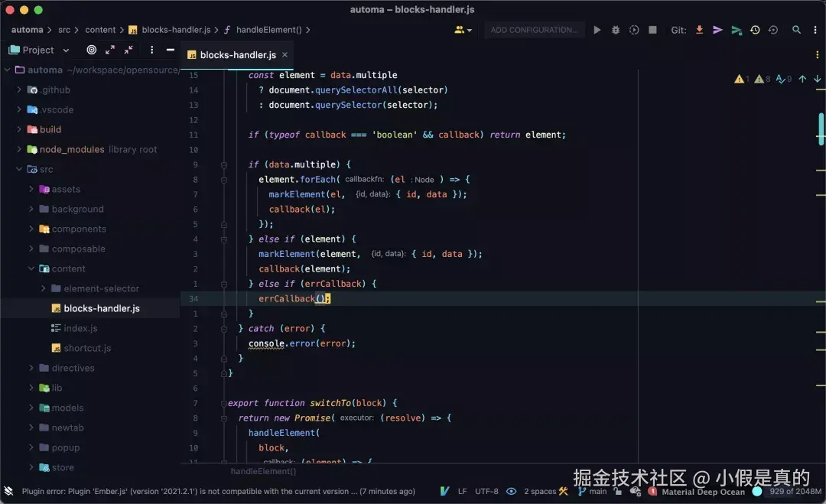Open the main toolbar three-dot menu
Screen dimensions: 826x504
pos(815,30)
